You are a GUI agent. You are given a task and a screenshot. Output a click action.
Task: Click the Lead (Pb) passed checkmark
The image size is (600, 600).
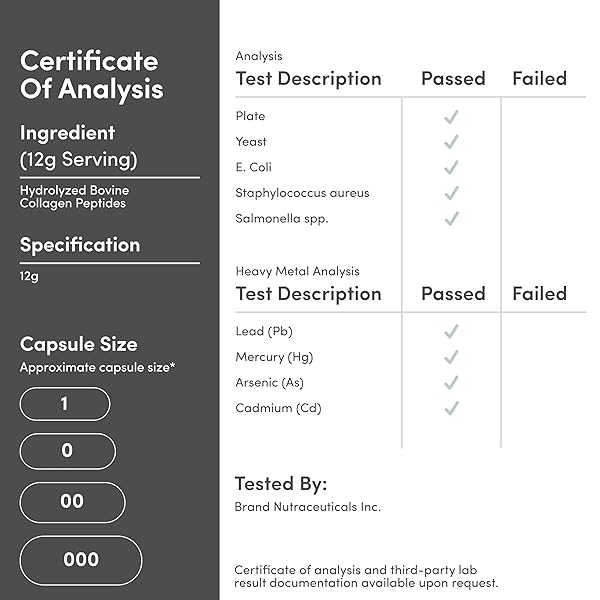[452, 331]
